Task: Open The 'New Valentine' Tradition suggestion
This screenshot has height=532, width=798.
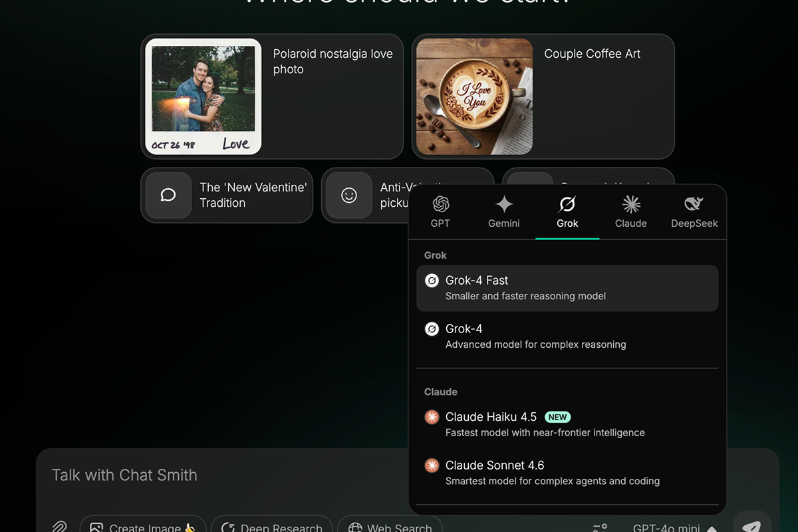Action: [227, 196]
